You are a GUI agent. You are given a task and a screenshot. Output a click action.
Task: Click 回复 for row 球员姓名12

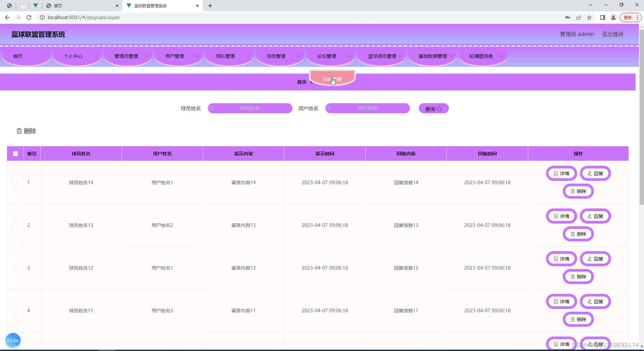[595, 259]
